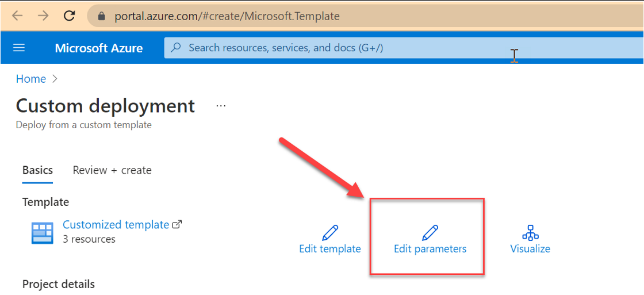Click the Edit template pencil icon

(330, 232)
